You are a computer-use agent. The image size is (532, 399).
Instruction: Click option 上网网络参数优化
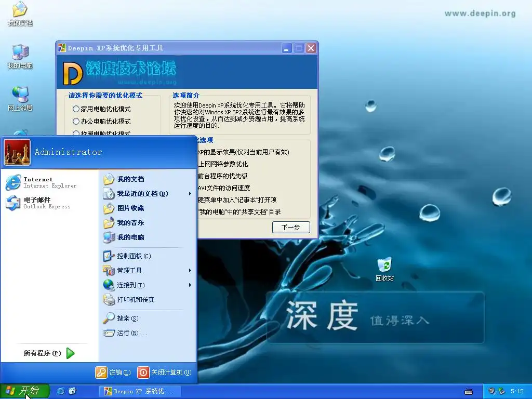(223, 164)
